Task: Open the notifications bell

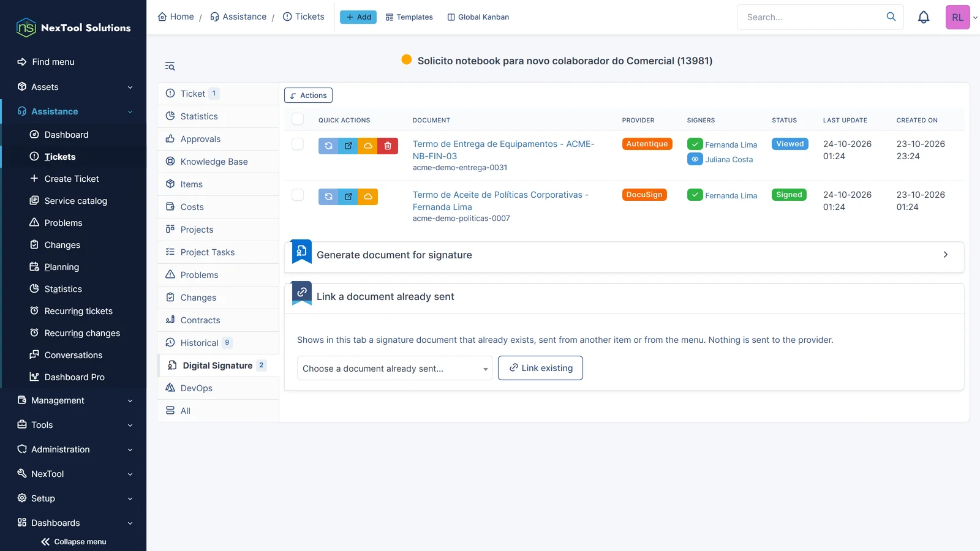Action: tap(924, 17)
